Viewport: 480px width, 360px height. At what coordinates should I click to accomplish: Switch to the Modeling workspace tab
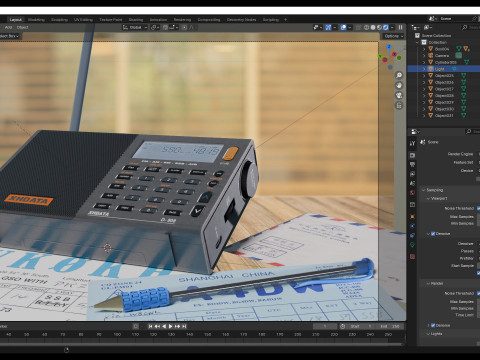coord(36,20)
